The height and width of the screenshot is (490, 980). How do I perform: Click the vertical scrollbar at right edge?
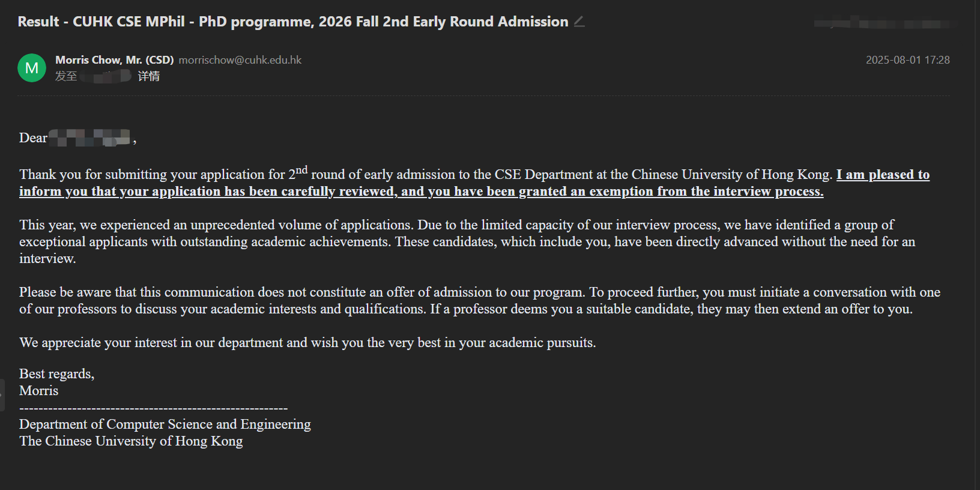tap(976, 240)
